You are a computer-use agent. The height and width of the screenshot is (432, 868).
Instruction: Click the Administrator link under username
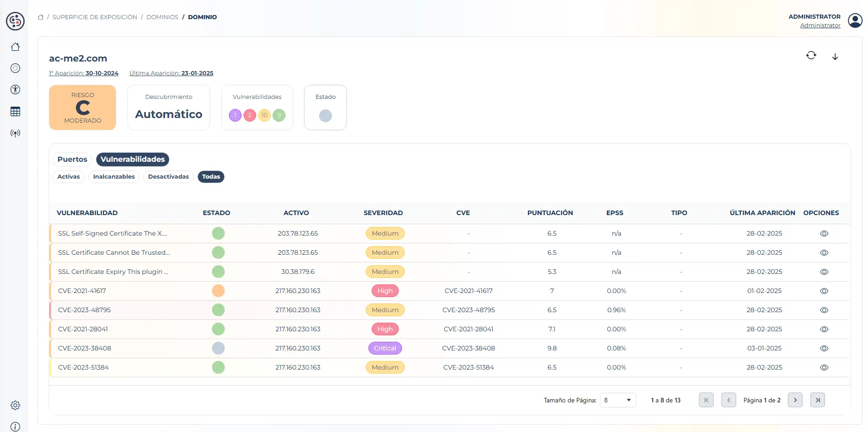820,26
